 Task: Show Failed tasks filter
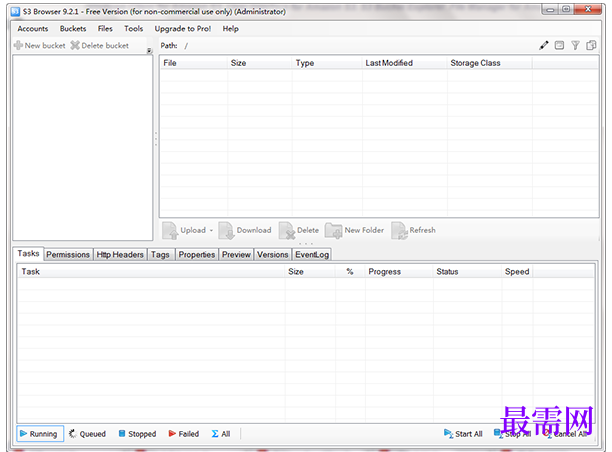(x=184, y=434)
